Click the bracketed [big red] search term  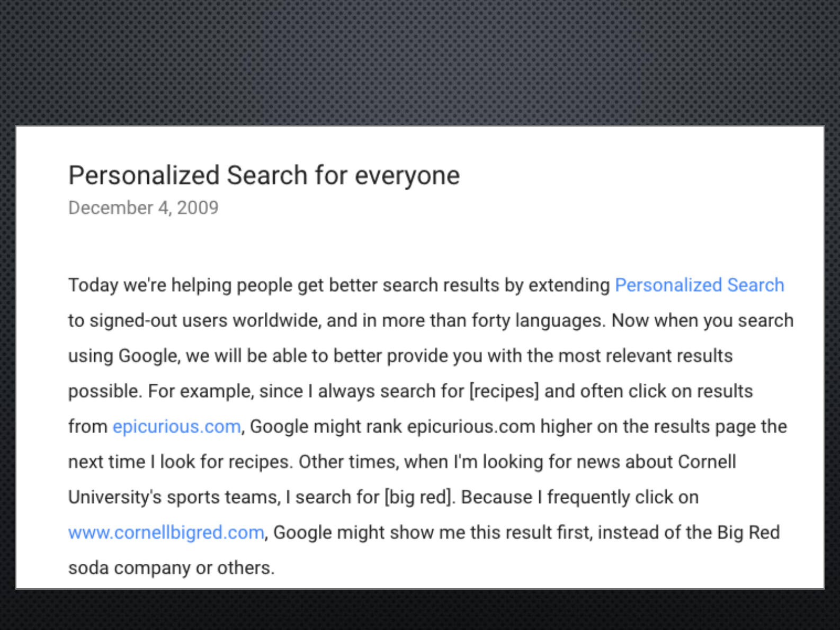pyautogui.click(x=419, y=498)
